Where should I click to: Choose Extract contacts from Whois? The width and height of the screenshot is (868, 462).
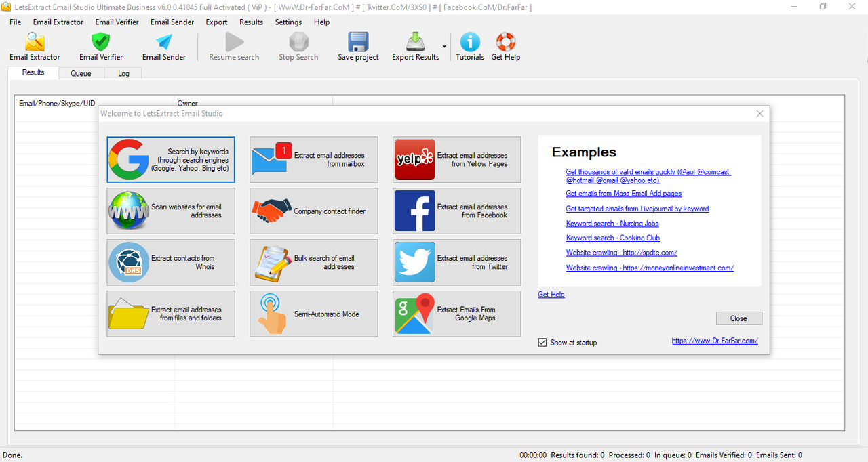pos(171,263)
